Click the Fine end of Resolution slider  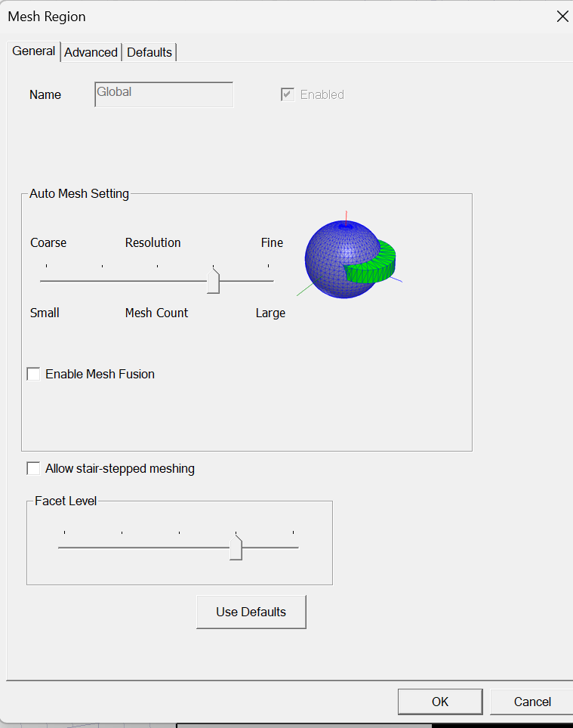pyautogui.click(x=268, y=281)
